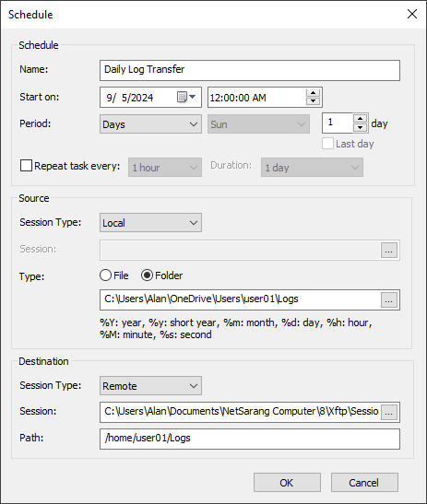
Task: Open the Period Days dropdown
Action: (150, 124)
